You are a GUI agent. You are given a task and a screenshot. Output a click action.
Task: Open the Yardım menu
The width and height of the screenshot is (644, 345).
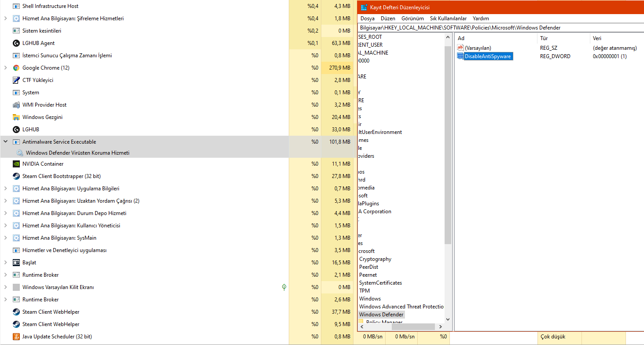(481, 19)
